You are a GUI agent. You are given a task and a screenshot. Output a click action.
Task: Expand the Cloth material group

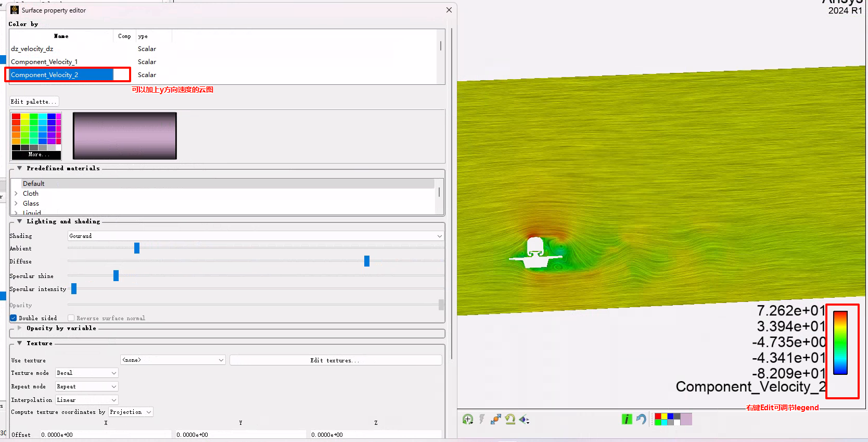point(16,194)
